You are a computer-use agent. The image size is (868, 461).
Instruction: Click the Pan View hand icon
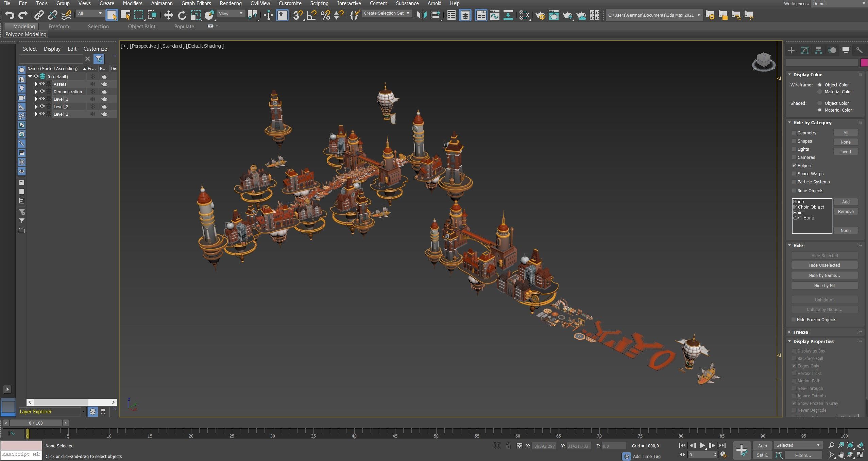coord(841,455)
